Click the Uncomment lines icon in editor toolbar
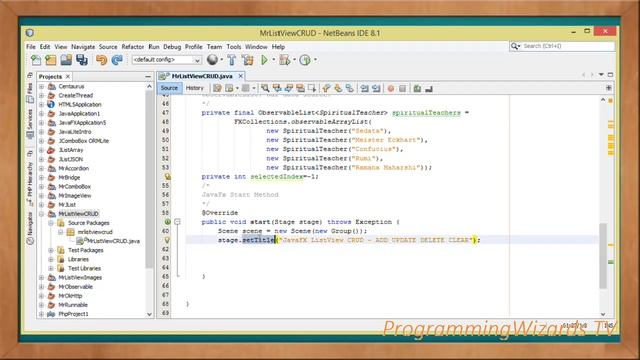 (429, 88)
